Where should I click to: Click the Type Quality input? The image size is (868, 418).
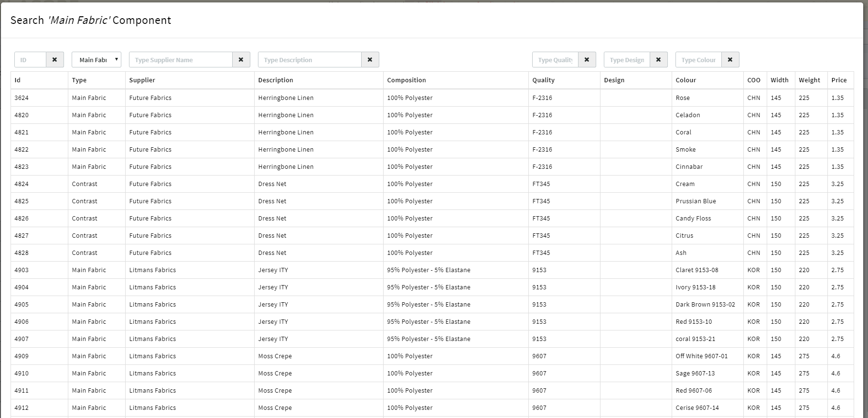pos(555,60)
